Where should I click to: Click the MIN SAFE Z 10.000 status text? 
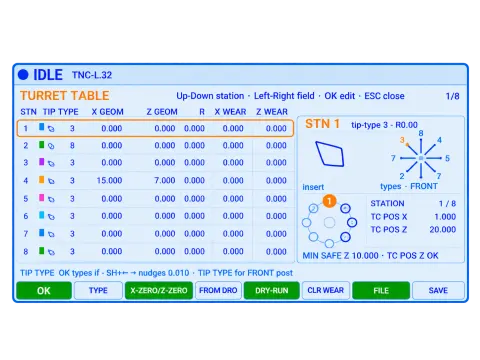341,256
